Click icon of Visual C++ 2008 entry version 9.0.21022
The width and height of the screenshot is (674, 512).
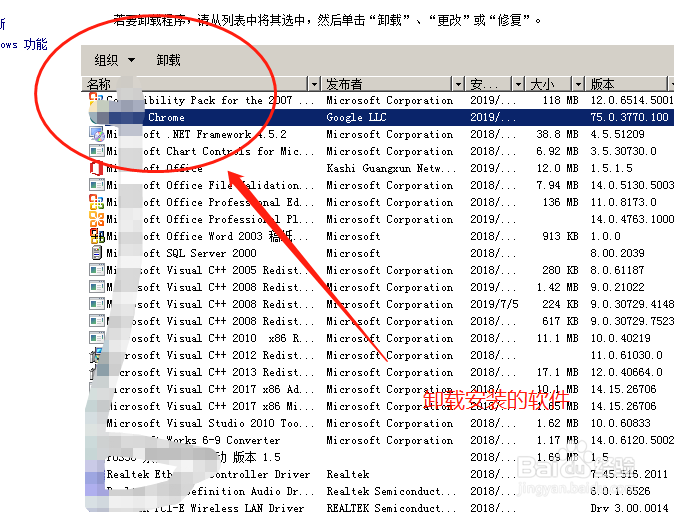pyautogui.click(x=97, y=287)
